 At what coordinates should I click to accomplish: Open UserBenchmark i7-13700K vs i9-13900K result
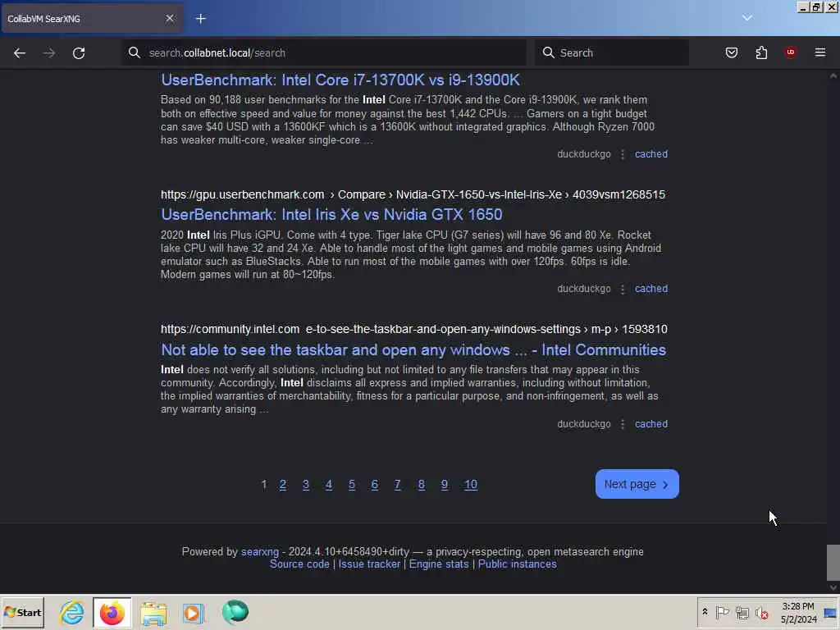coord(340,80)
